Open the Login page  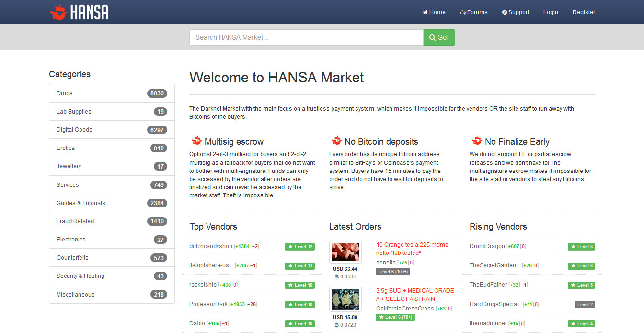point(551,12)
